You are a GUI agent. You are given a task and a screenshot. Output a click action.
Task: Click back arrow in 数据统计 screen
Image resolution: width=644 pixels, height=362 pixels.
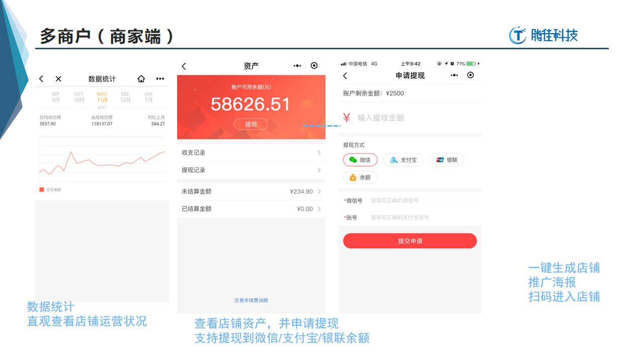point(41,79)
